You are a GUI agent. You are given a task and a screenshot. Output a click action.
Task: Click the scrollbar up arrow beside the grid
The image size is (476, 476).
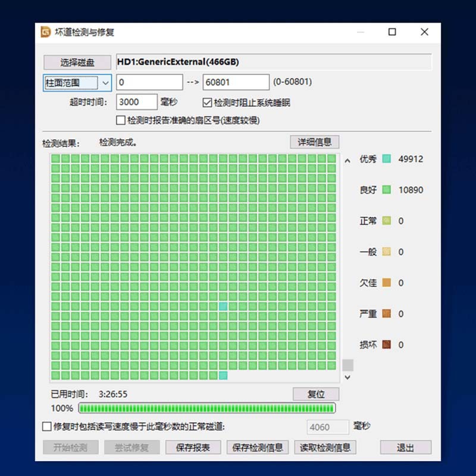[347, 159]
